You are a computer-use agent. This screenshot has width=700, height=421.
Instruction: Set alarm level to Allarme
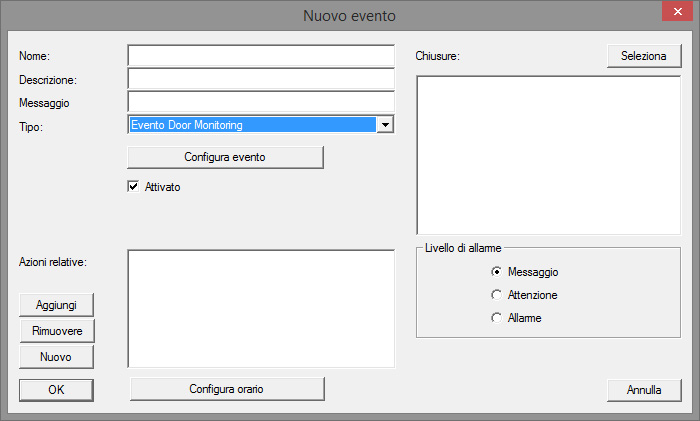pos(496,318)
